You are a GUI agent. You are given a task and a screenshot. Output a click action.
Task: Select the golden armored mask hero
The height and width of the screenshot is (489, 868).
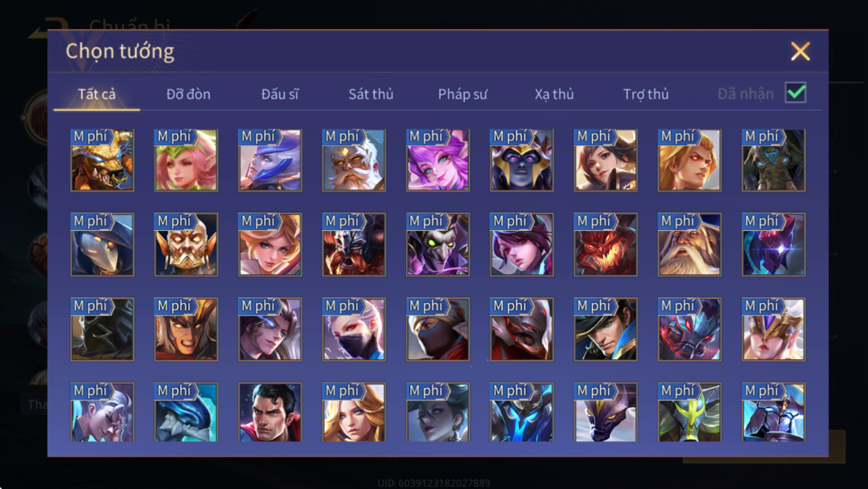click(x=186, y=244)
